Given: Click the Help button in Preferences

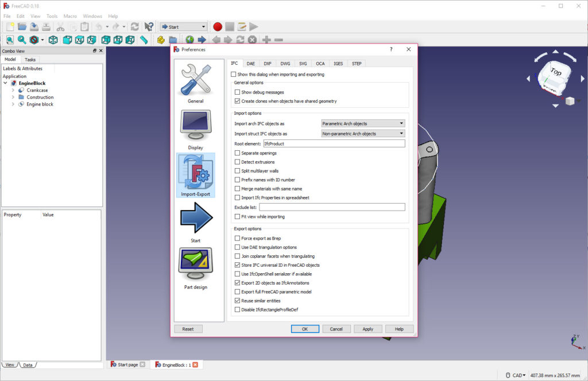Looking at the screenshot, I should point(400,329).
